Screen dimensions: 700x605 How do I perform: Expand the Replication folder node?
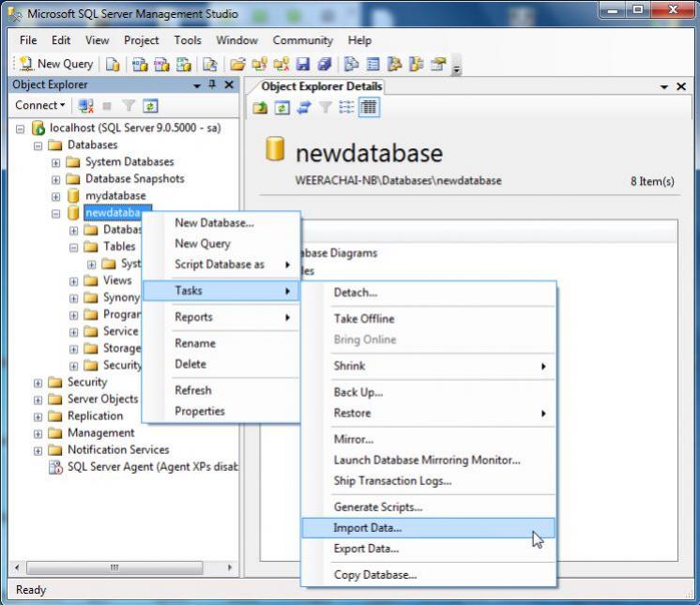coord(38,417)
